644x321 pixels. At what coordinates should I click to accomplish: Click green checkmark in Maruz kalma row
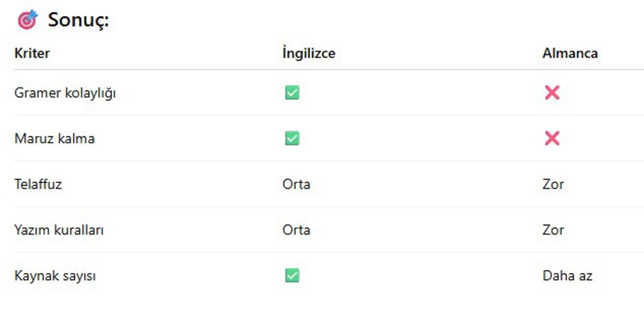coord(292,138)
